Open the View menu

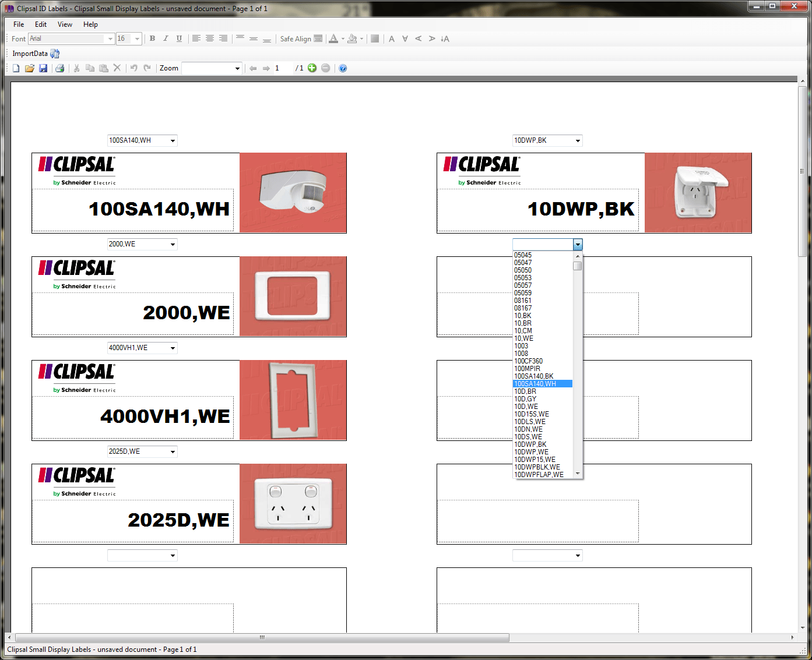pyautogui.click(x=65, y=24)
